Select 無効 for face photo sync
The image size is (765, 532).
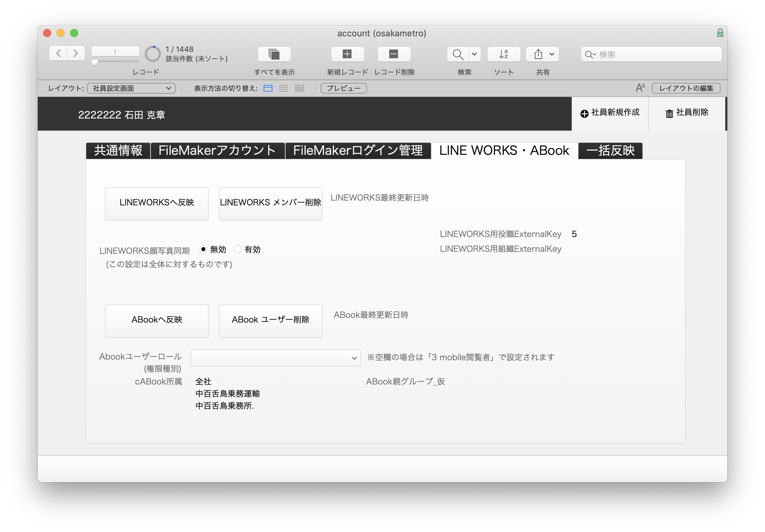pyautogui.click(x=203, y=250)
